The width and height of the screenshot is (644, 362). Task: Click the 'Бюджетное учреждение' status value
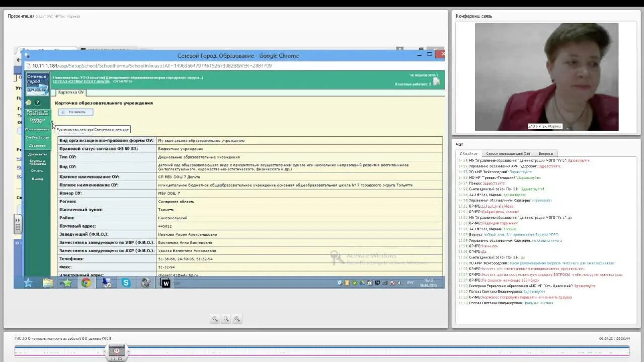(181, 149)
